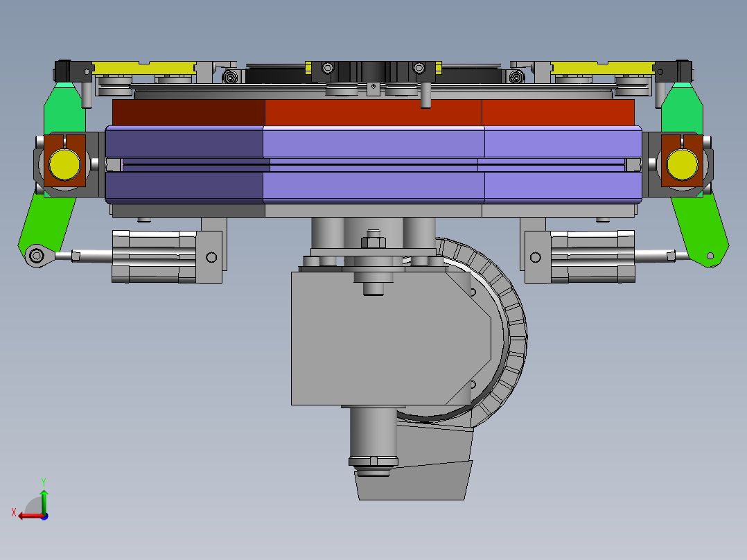This screenshot has height=560, width=747.
Task: Select the gray tapered base at the bottom of the gearbox
Action: [414, 482]
